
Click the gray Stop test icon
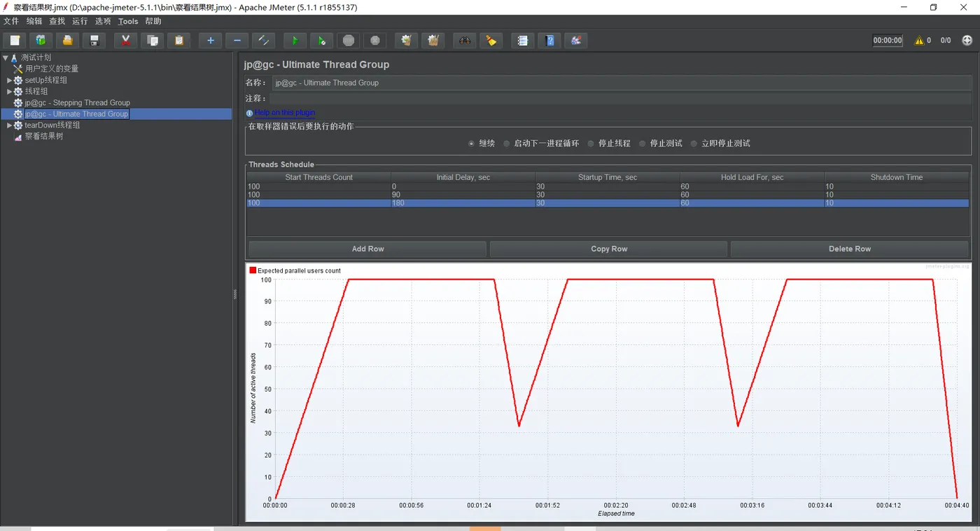[348, 41]
